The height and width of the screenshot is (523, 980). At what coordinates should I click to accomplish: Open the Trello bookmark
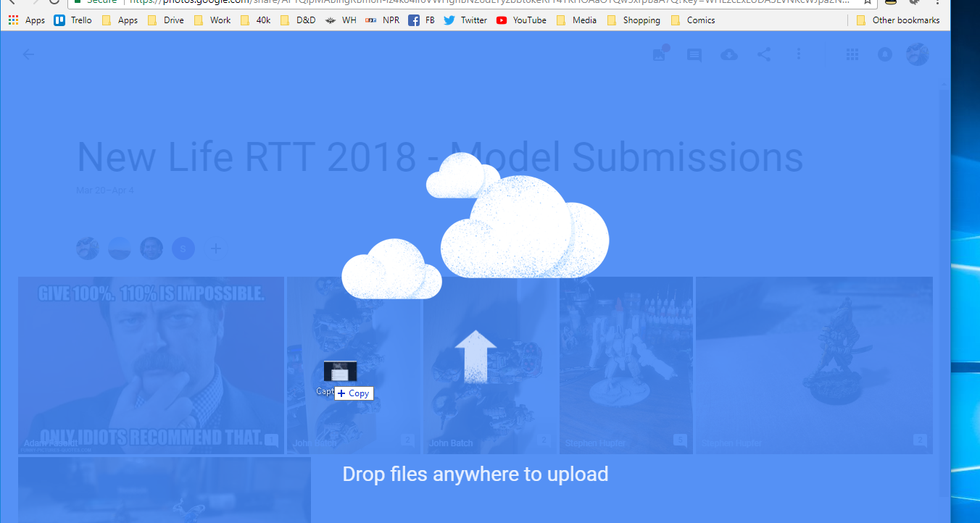[x=73, y=20]
